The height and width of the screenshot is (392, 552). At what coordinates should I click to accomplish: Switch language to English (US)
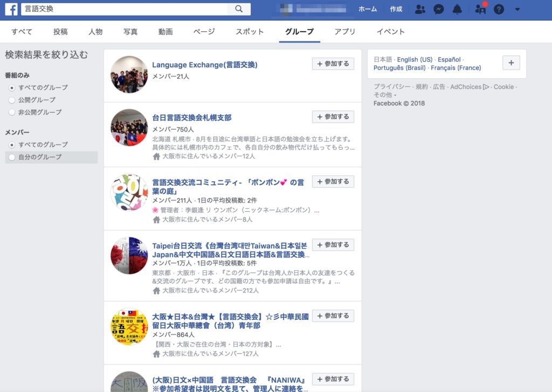[415, 60]
